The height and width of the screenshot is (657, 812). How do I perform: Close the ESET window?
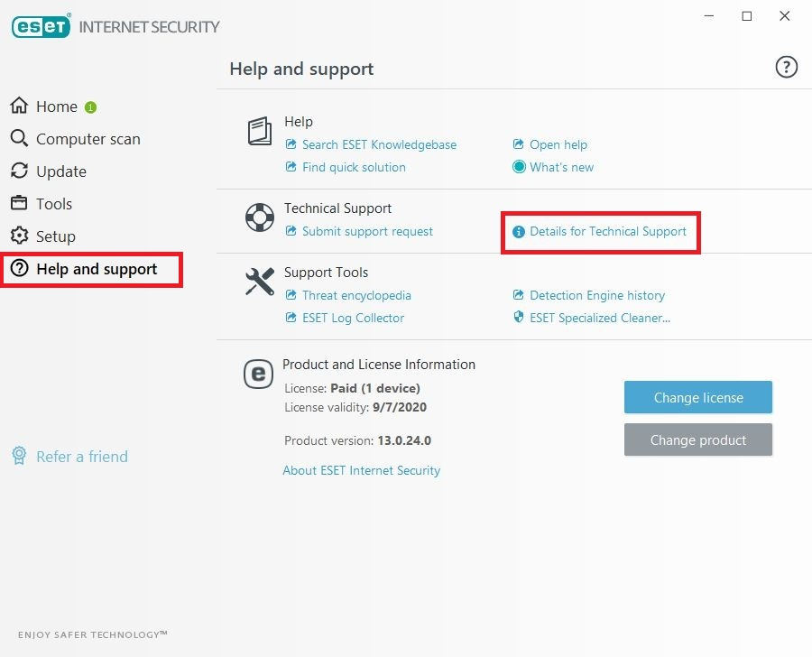(x=785, y=16)
